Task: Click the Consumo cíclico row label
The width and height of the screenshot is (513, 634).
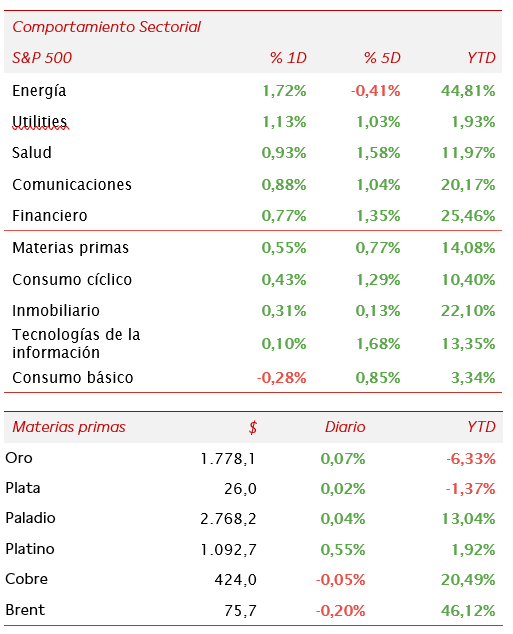Action: pos(72,280)
